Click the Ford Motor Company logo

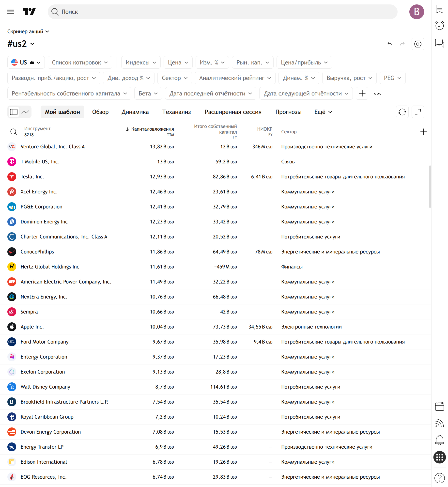pos(12,342)
